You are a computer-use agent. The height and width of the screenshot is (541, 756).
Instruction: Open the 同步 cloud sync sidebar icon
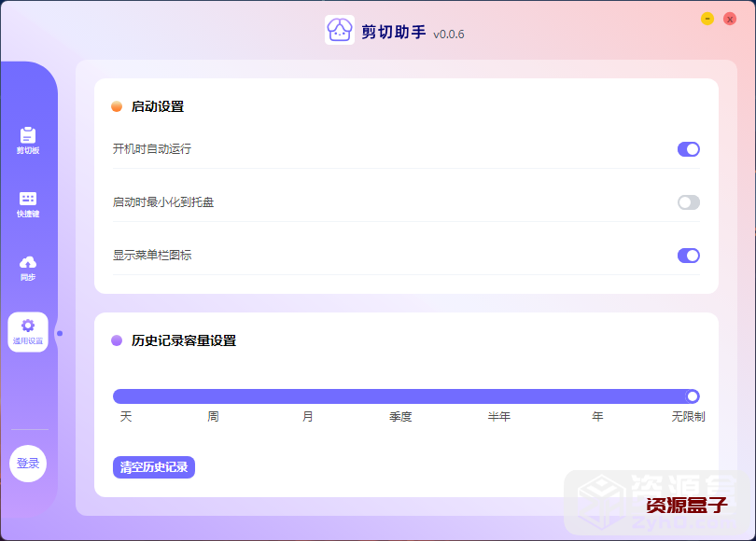coord(28,268)
